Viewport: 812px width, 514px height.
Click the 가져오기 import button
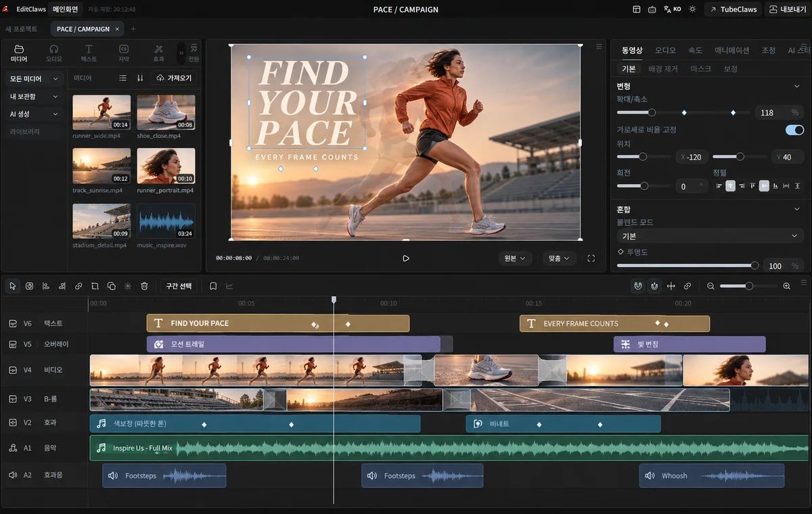tap(173, 78)
